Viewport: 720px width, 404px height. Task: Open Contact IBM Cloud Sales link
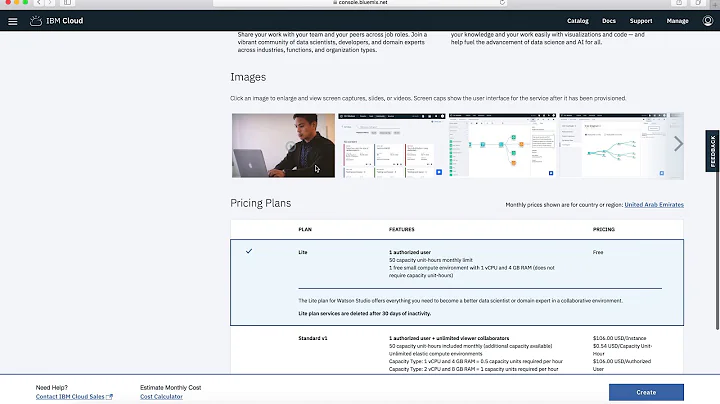70,397
